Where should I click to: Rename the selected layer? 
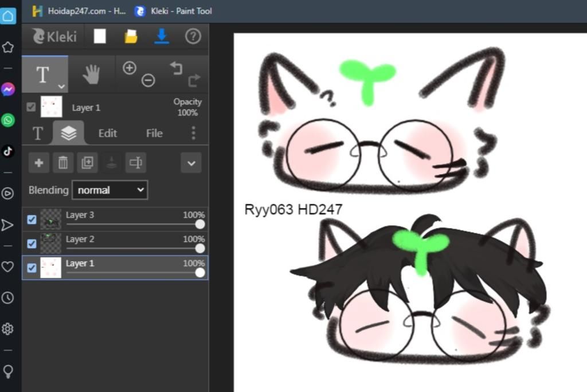[135, 163]
